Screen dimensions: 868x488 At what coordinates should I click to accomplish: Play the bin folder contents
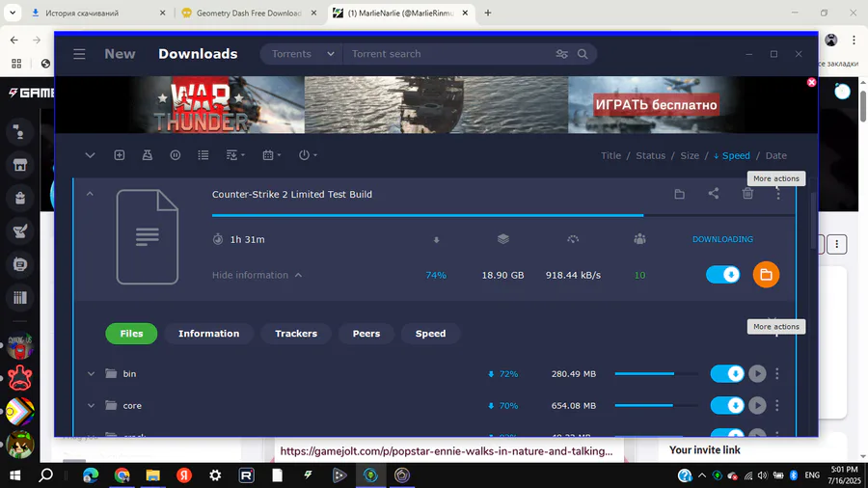[757, 374]
